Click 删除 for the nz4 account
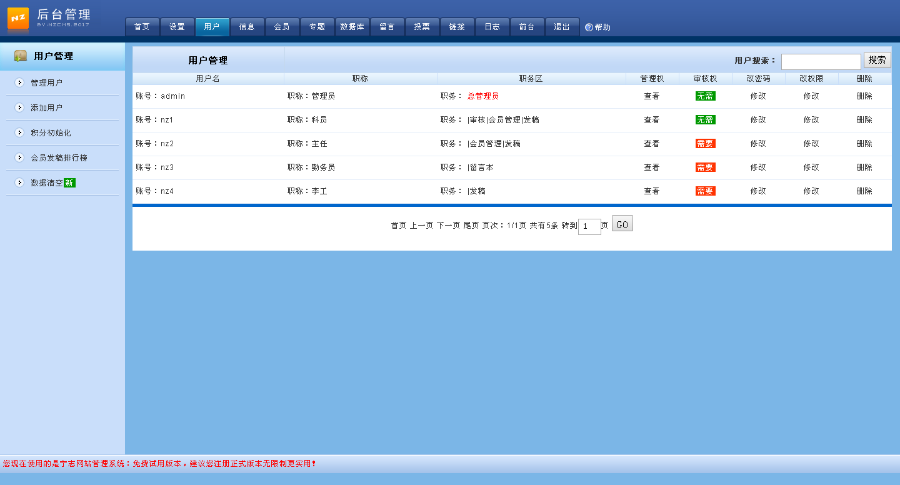900x485 pixels. click(864, 191)
